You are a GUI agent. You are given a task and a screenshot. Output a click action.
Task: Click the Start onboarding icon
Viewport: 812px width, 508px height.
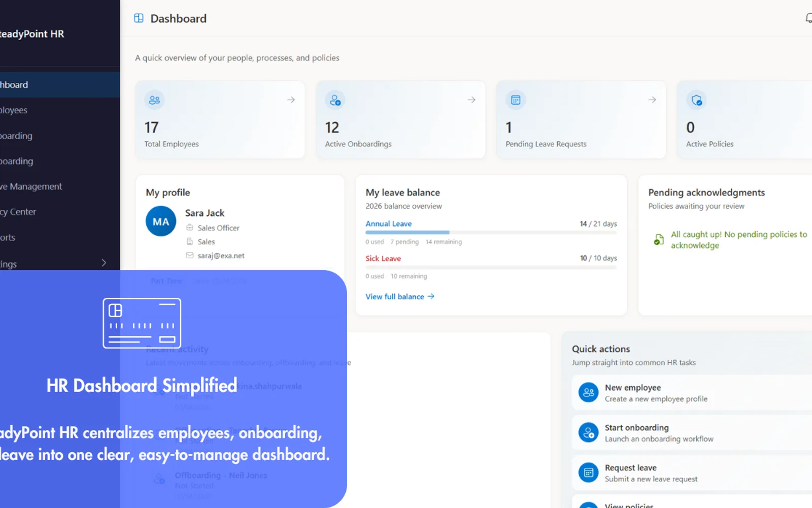coord(588,432)
